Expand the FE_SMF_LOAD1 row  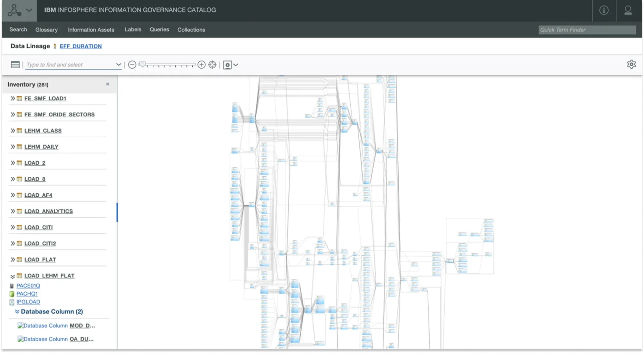13,98
